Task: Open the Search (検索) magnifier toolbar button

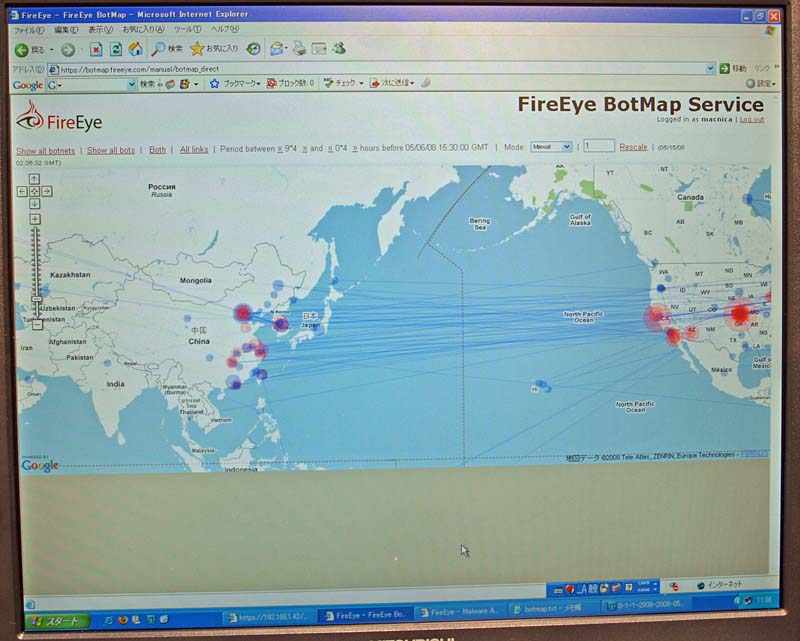Action: [167, 49]
